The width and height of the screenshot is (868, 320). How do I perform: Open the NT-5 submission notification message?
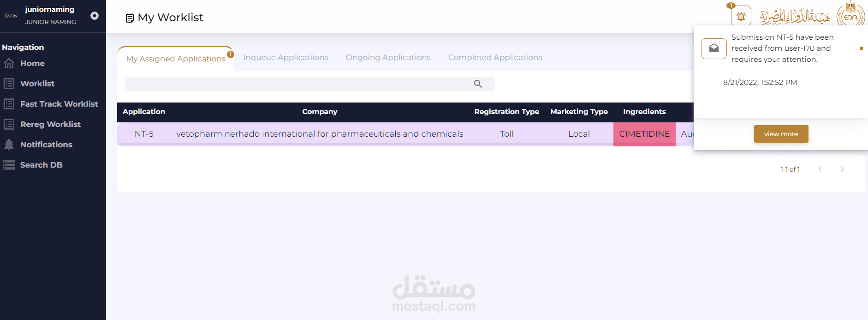pos(782,48)
